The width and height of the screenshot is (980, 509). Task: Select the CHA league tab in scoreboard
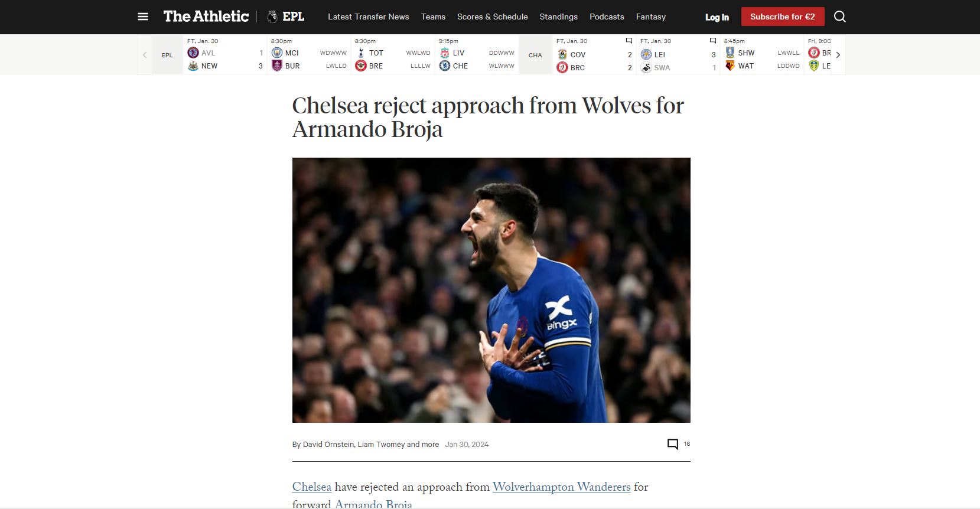pyautogui.click(x=535, y=55)
